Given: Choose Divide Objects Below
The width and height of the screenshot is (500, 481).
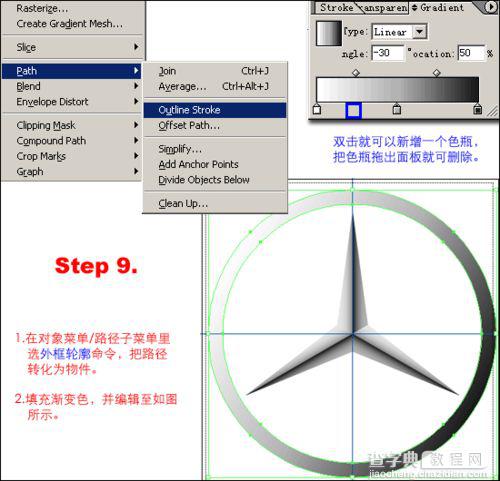Looking at the screenshot, I should (215, 180).
